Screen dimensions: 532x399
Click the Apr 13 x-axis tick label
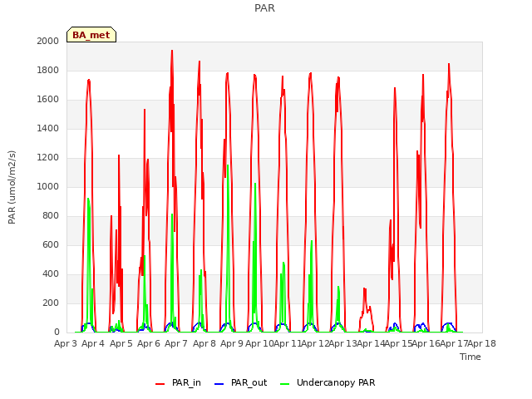pyautogui.click(x=342, y=343)
